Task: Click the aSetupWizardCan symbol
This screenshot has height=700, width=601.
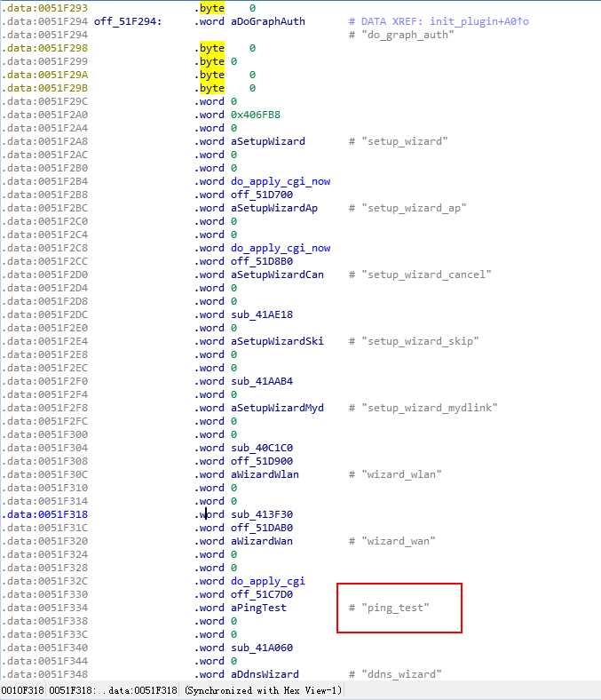Action: (276, 274)
